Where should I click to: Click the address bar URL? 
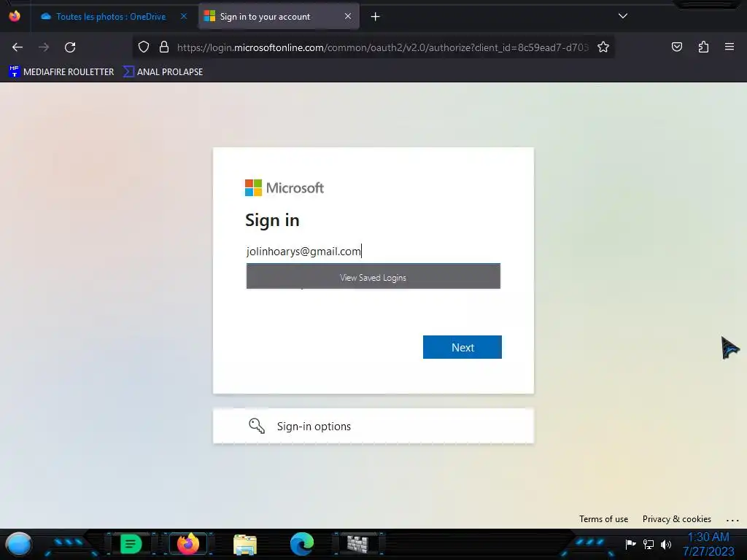tap(382, 47)
